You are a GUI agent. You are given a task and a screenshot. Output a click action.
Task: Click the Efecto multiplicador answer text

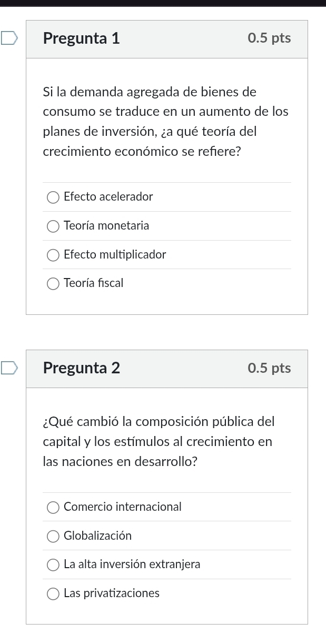point(115,255)
